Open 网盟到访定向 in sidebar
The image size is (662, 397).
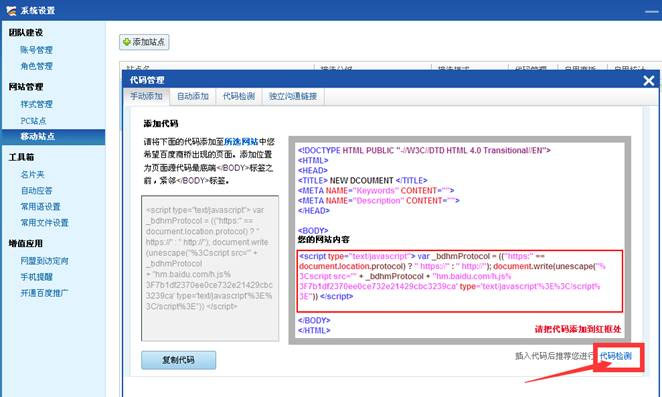click(x=44, y=261)
